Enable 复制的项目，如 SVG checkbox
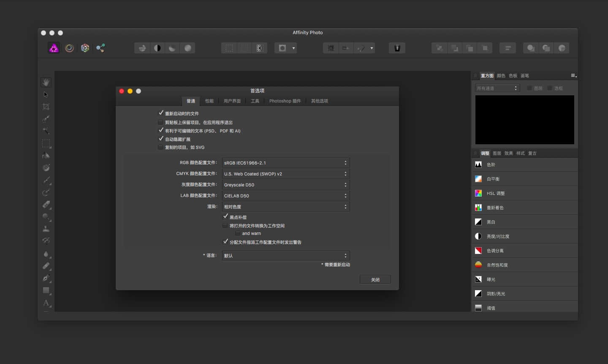Image resolution: width=608 pixels, height=364 pixels. (x=160, y=147)
